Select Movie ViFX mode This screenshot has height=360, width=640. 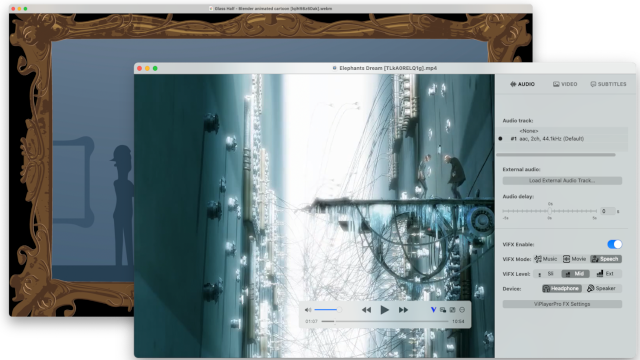click(575, 259)
